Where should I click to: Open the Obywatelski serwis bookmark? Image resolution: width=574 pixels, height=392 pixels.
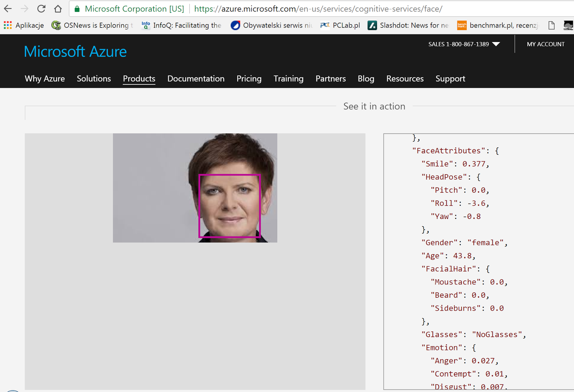coord(271,25)
